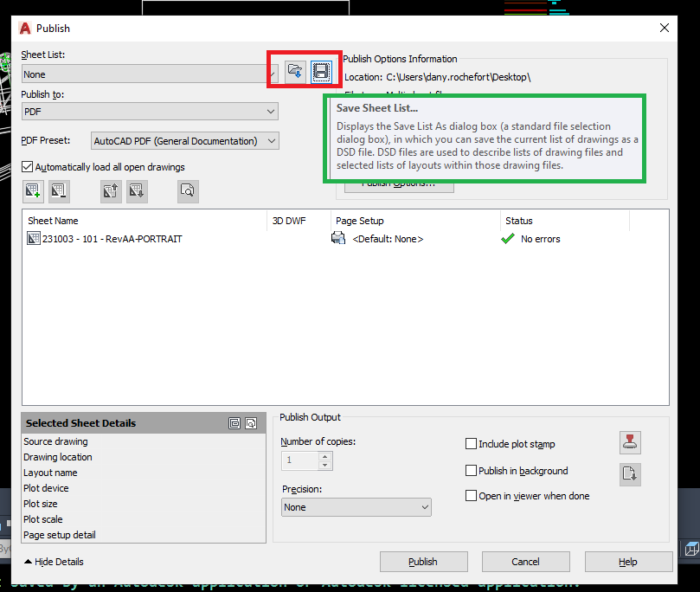
Task: Increase Number of copies with stepper arrow
Action: (x=326, y=455)
